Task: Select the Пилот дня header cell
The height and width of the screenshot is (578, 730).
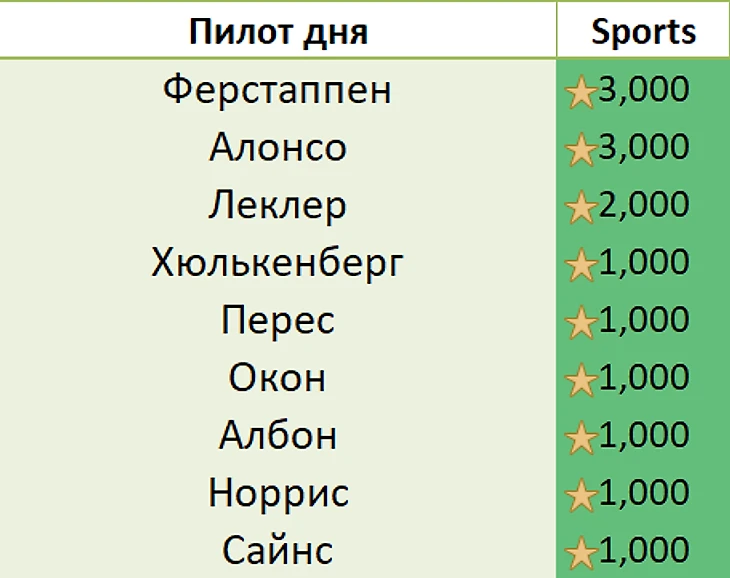Action: (278, 31)
